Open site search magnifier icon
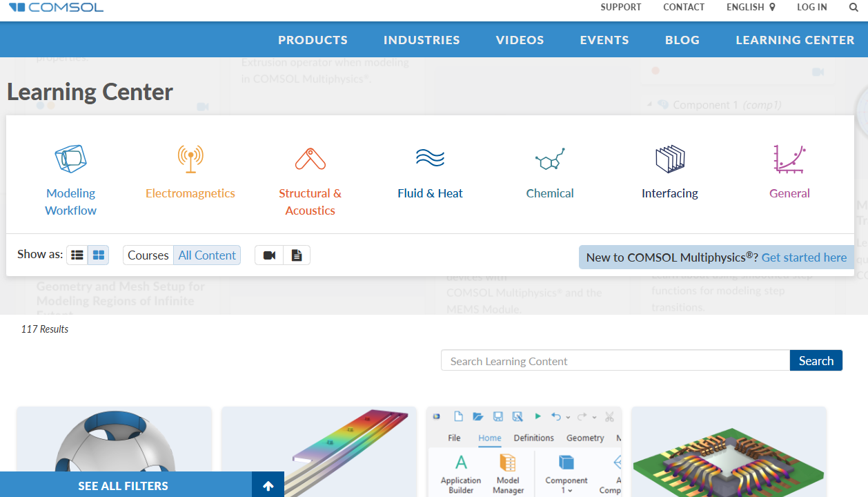The image size is (868, 497). click(x=854, y=8)
